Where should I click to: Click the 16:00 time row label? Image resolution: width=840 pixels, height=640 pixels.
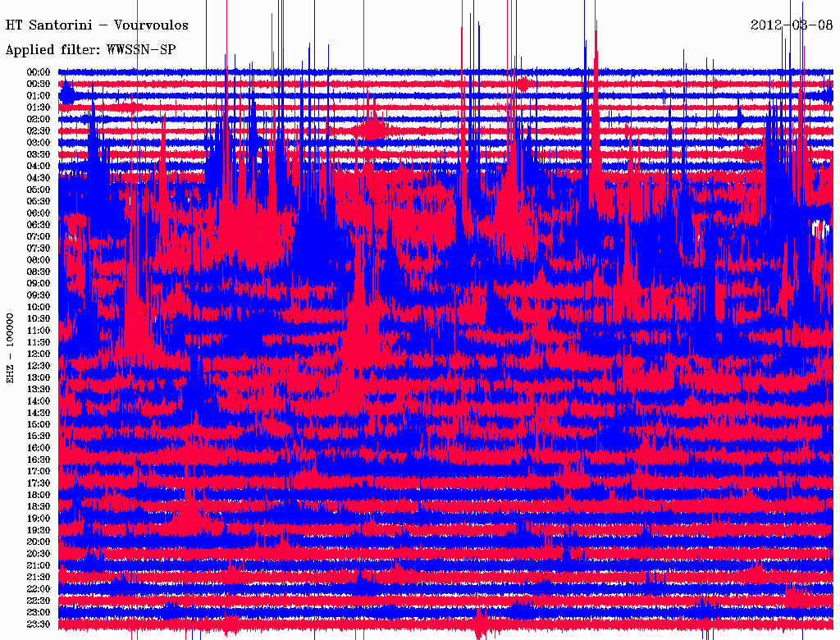pos(39,448)
